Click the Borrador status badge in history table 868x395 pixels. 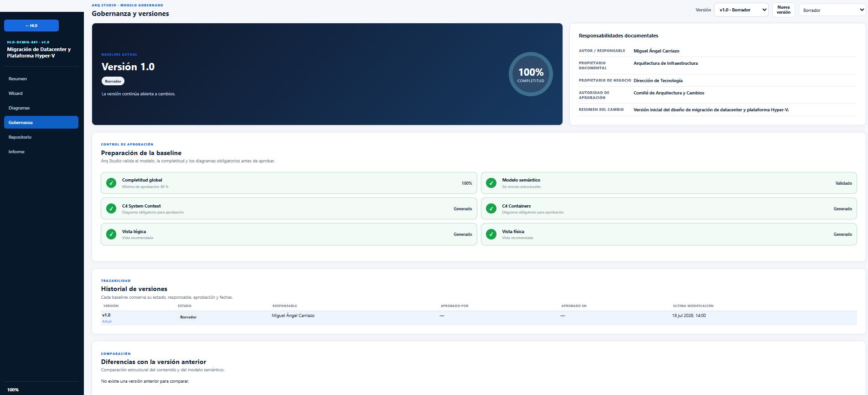click(188, 317)
